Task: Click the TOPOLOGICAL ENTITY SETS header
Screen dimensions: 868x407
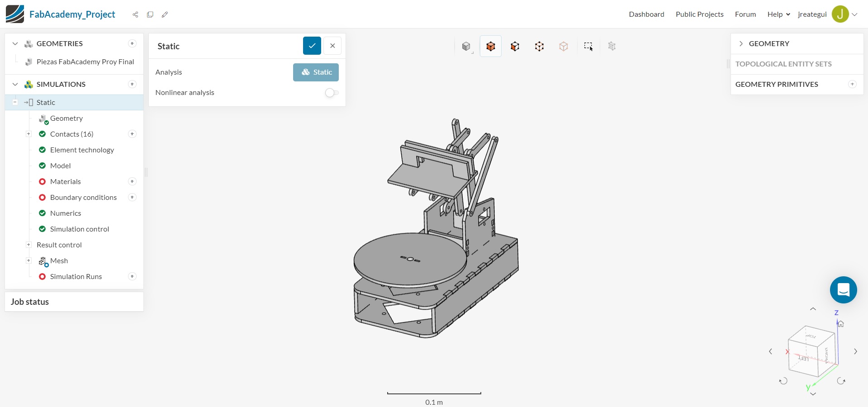Action: tap(783, 64)
